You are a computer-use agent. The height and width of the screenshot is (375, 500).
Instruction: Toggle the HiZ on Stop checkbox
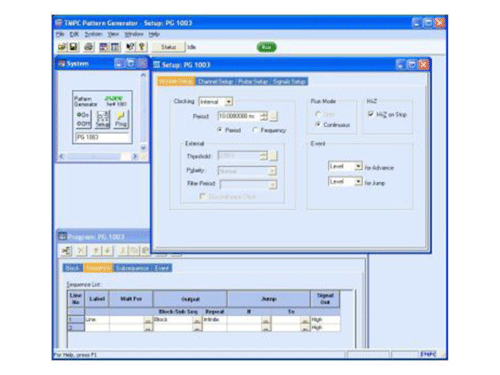pyautogui.click(x=371, y=114)
